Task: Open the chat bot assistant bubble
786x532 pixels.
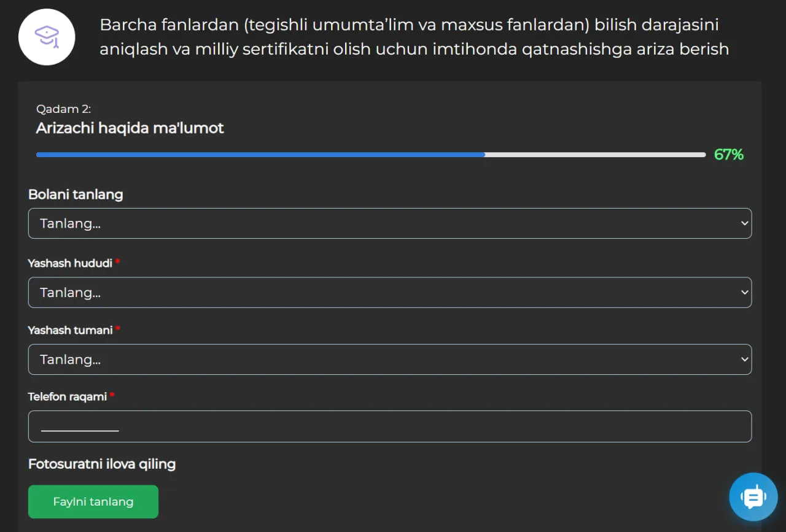Action: tap(753, 496)
